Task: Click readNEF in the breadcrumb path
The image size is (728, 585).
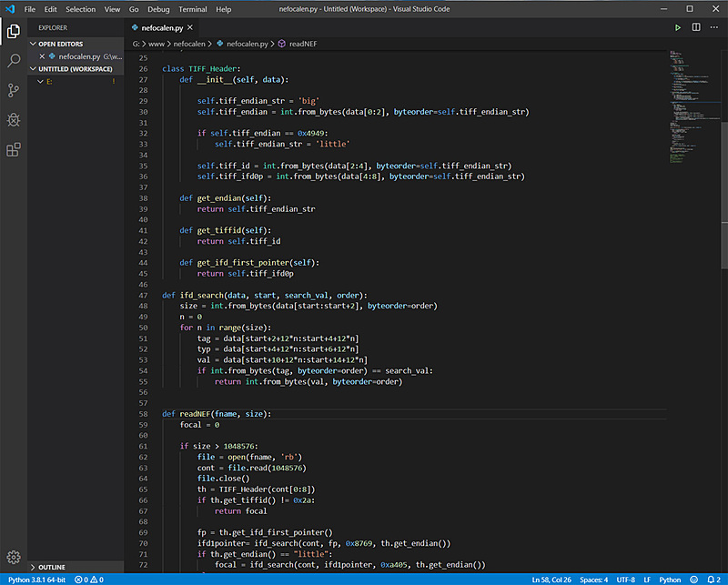Action: [305, 43]
